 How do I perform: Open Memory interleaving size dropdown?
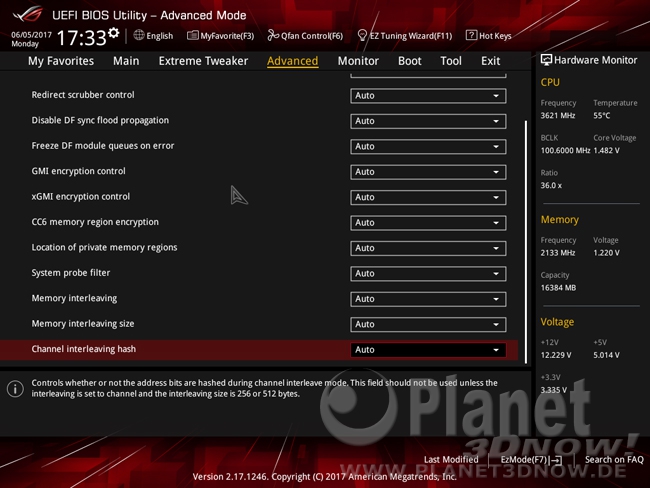coord(428,324)
